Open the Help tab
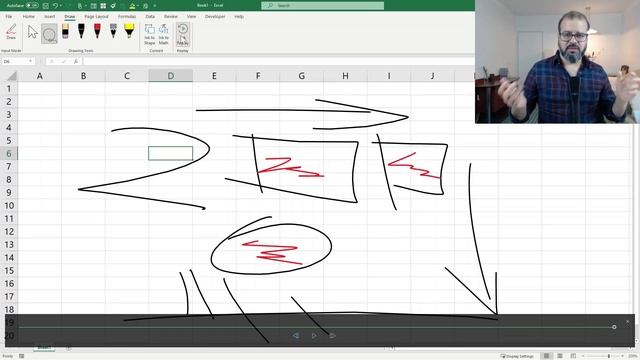640x360 pixels. (x=239, y=16)
